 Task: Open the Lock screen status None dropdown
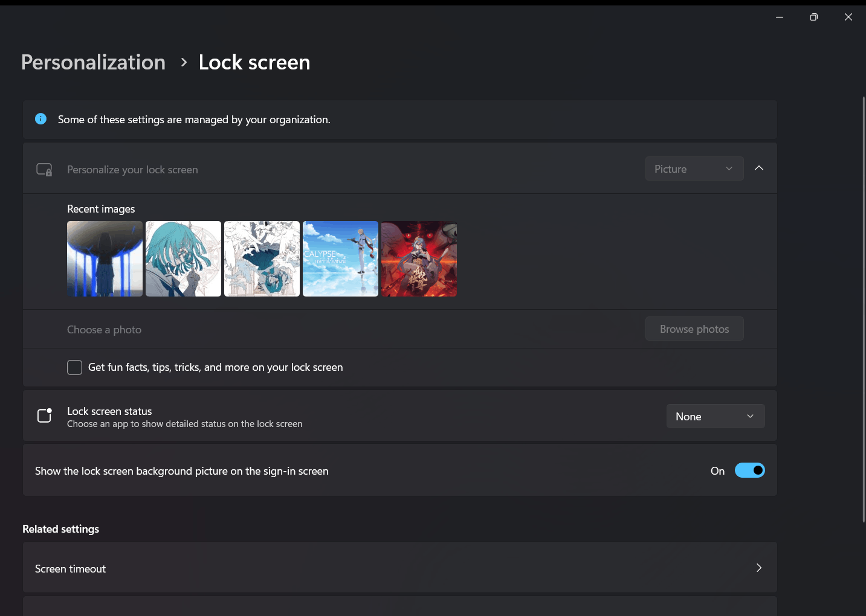[x=716, y=416]
